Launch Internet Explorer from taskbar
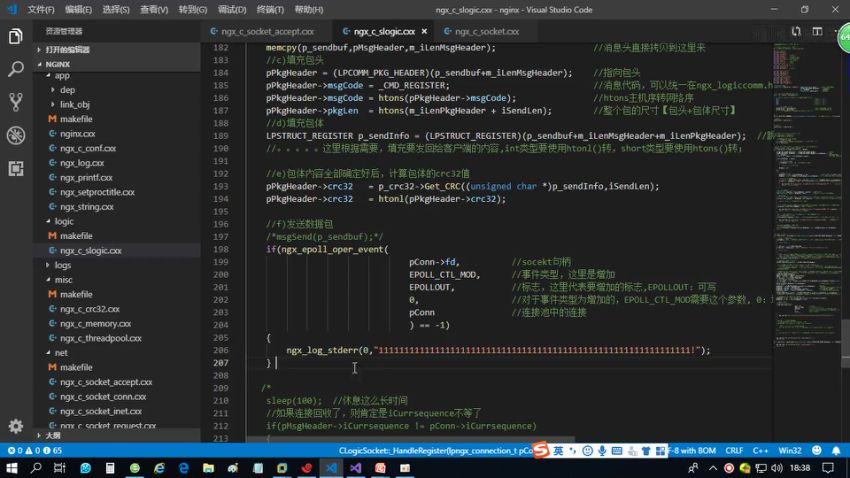This screenshot has width=850, height=478. (x=159, y=468)
